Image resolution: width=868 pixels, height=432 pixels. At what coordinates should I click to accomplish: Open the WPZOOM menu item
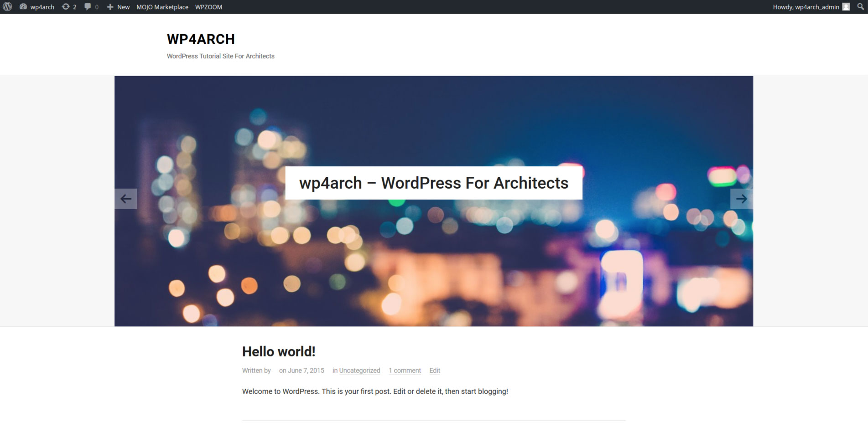(208, 7)
